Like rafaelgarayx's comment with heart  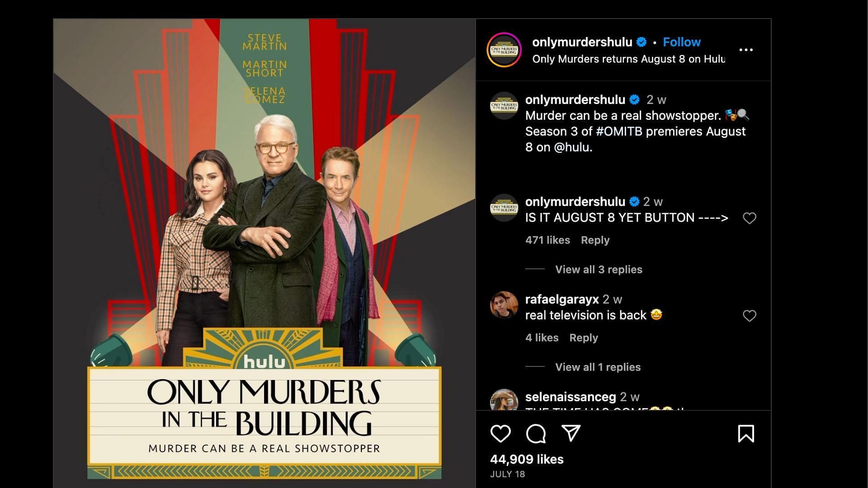coord(750,316)
